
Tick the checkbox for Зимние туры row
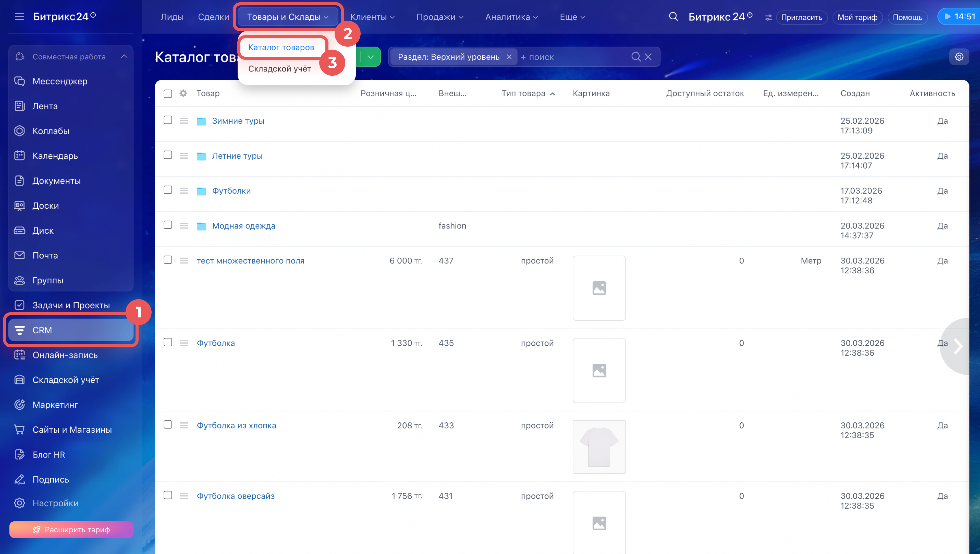pos(168,120)
